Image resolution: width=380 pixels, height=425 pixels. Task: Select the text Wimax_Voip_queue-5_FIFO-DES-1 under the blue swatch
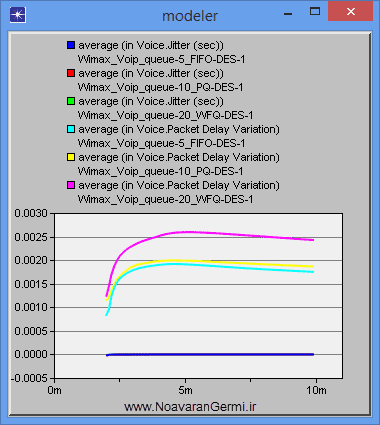click(x=161, y=59)
